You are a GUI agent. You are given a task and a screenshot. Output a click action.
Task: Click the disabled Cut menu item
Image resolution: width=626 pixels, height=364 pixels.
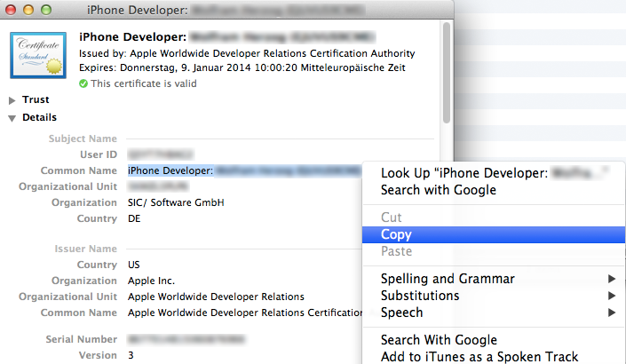click(494, 218)
